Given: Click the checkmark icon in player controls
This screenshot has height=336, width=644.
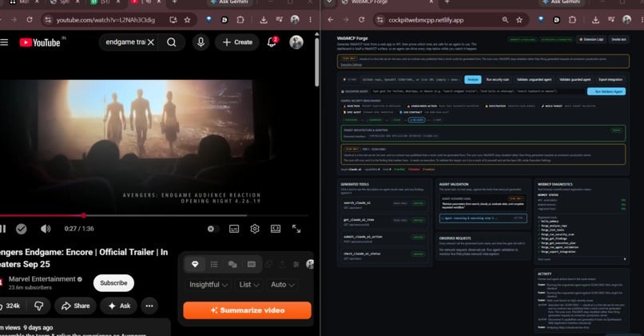Looking at the screenshot, I should 22,229.
